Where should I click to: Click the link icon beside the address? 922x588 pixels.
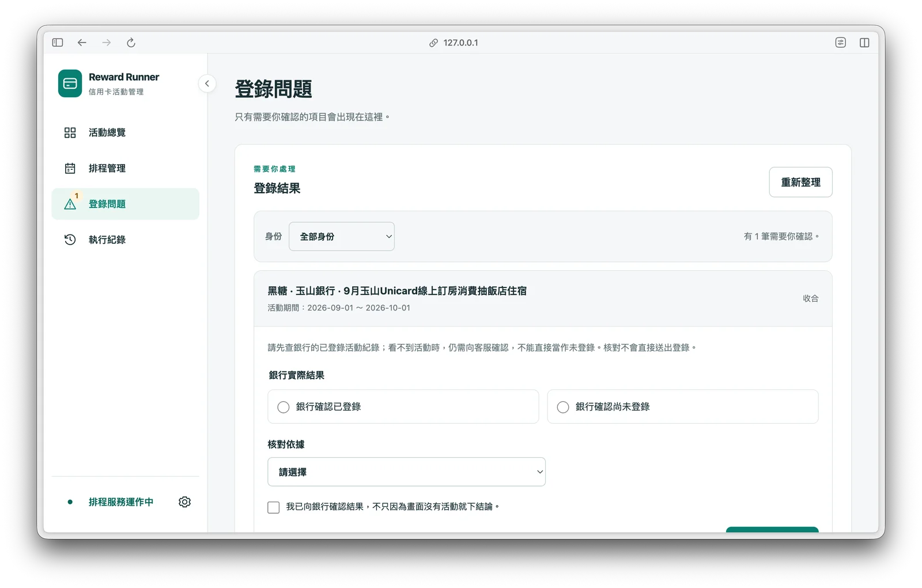(433, 43)
